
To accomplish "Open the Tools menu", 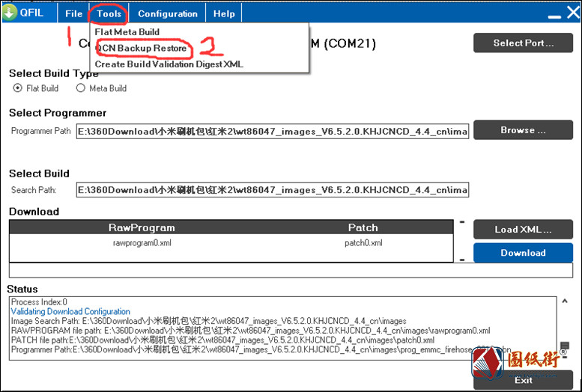I will coord(109,13).
